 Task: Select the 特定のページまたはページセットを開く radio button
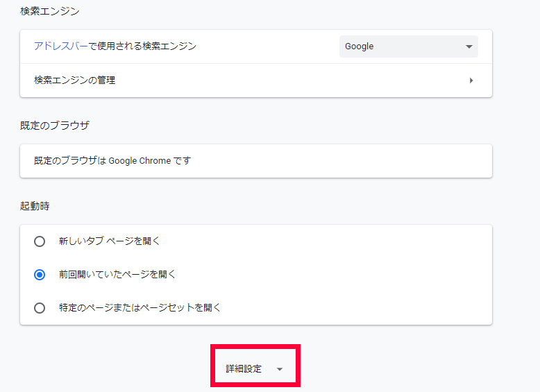coord(40,307)
